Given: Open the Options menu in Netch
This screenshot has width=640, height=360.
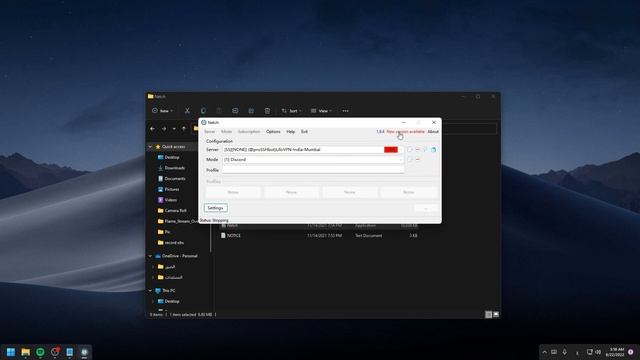Looking at the screenshot, I should [273, 132].
